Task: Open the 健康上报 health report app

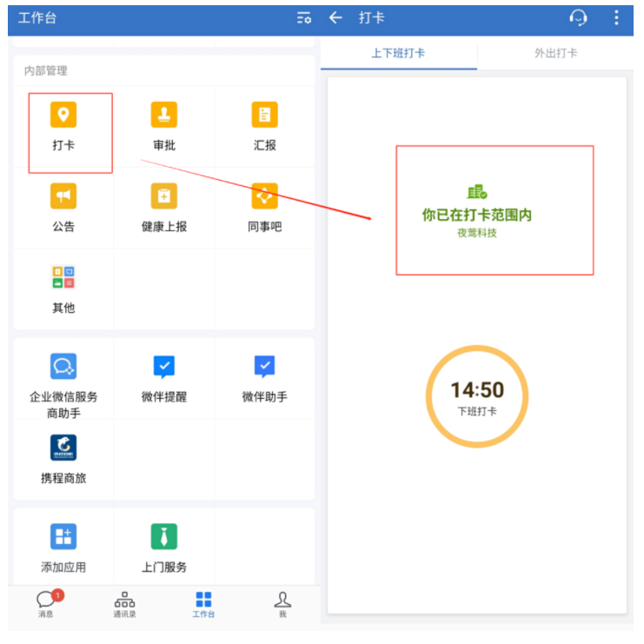Action: pyautogui.click(x=164, y=196)
